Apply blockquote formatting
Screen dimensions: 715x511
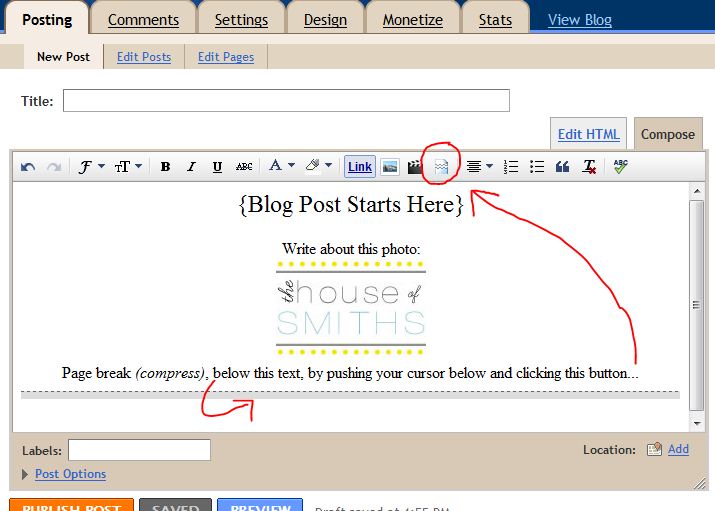point(562,167)
